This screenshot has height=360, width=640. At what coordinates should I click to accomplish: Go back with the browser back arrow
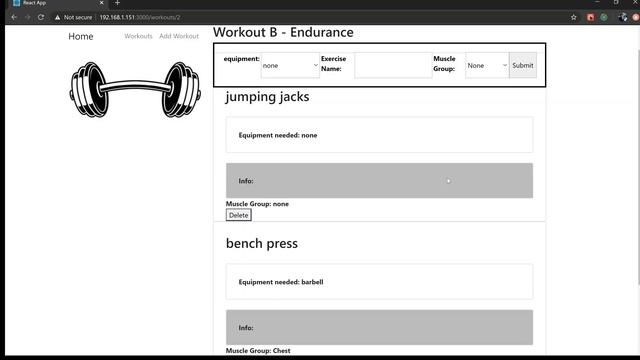(14, 17)
